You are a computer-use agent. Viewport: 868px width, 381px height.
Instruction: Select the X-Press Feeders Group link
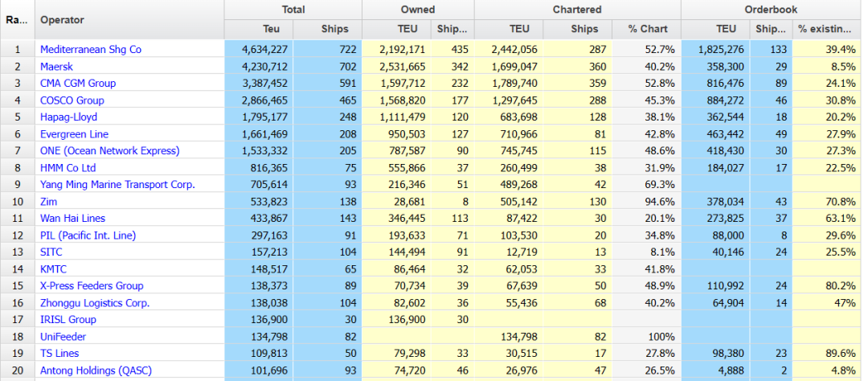[92, 286]
